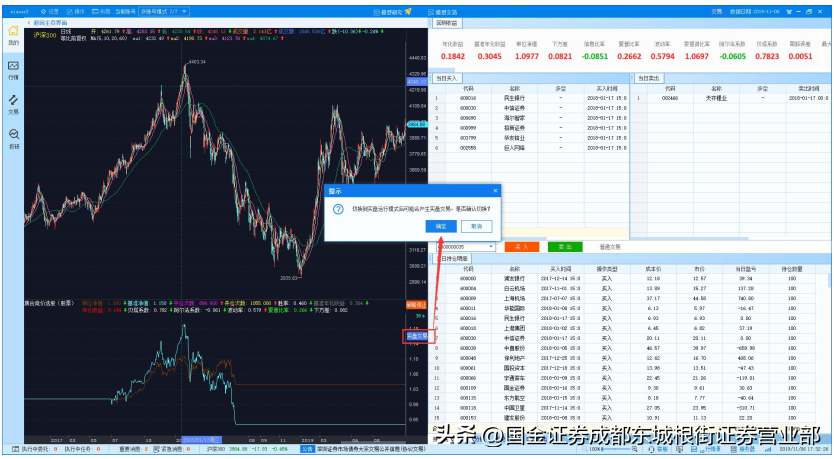Open the 交易 trading sidebar icon
Viewport: 834px width, 459px height.
pos(13,104)
